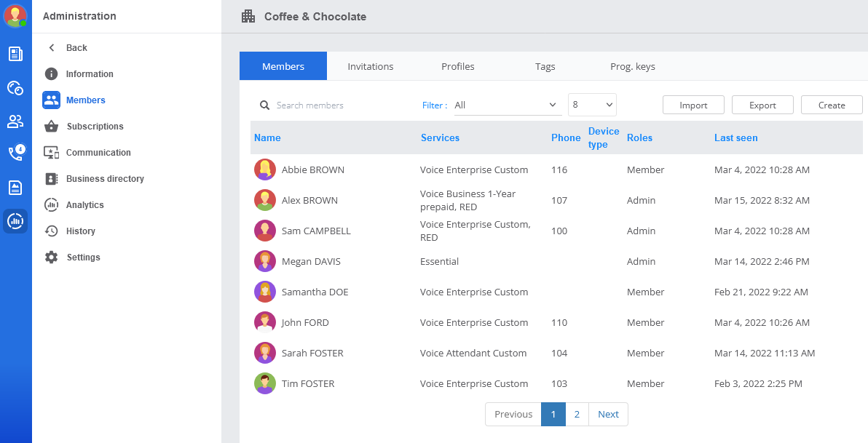Image resolution: width=868 pixels, height=443 pixels.
Task: Go to page 2 of members
Action: [x=577, y=414]
